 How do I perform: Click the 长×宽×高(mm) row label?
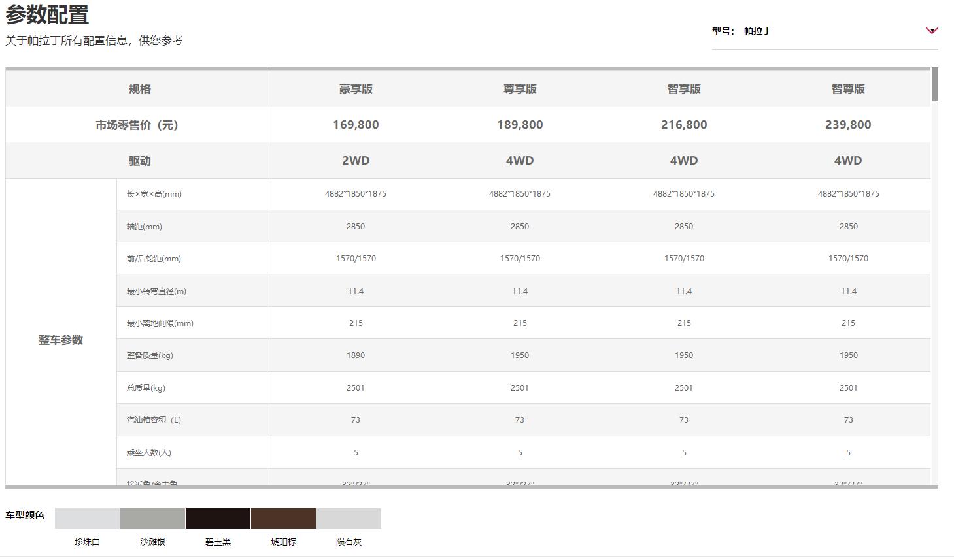click(154, 194)
